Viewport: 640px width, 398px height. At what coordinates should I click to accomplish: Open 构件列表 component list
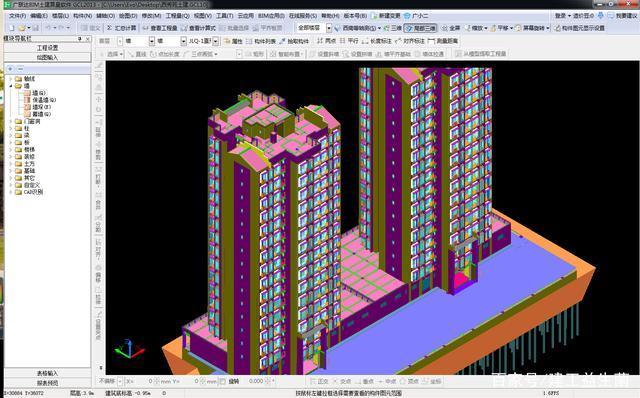click(261, 41)
